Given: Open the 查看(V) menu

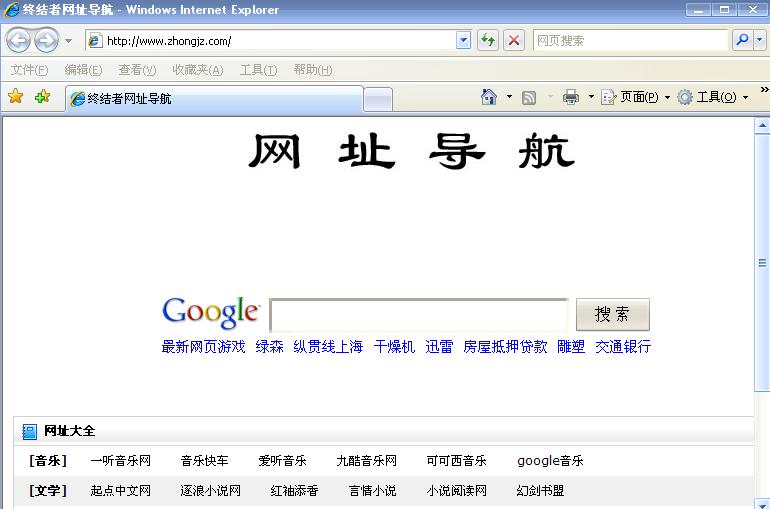Looking at the screenshot, I should 138,70.
